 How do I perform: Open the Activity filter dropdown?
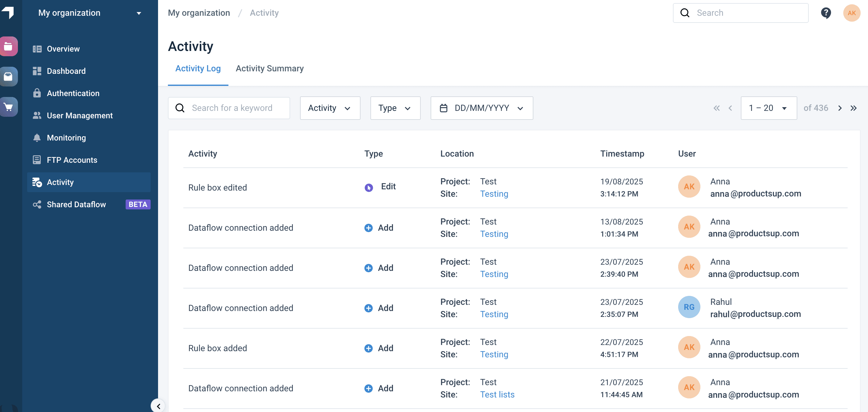click(330, 108)
